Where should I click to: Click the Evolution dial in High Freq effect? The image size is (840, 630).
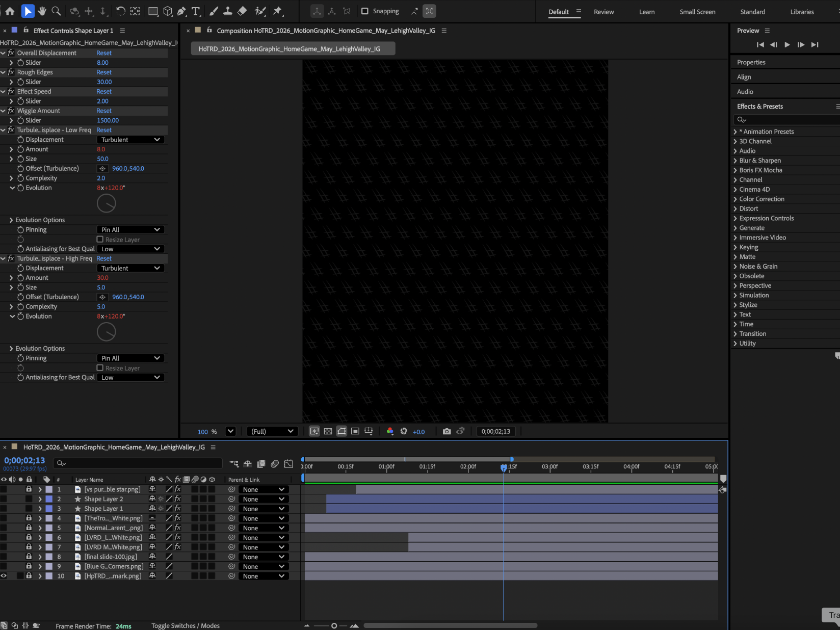106,332
